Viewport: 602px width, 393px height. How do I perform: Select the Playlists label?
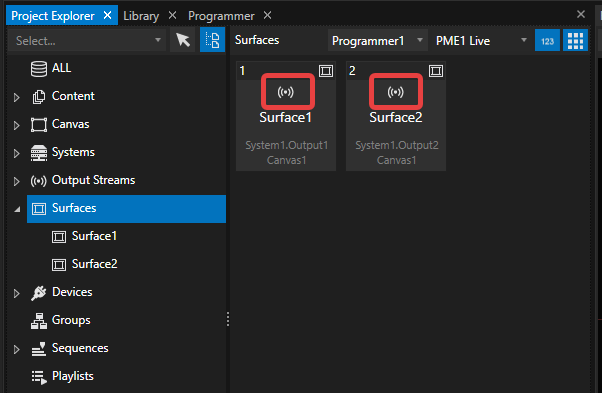[x=73, y=376]
